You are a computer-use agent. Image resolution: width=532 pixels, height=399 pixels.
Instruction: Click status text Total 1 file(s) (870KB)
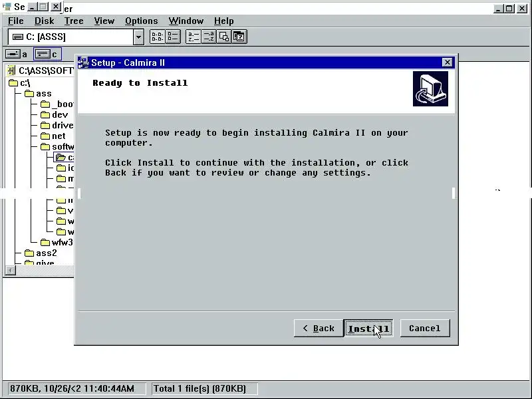point(199,388)
